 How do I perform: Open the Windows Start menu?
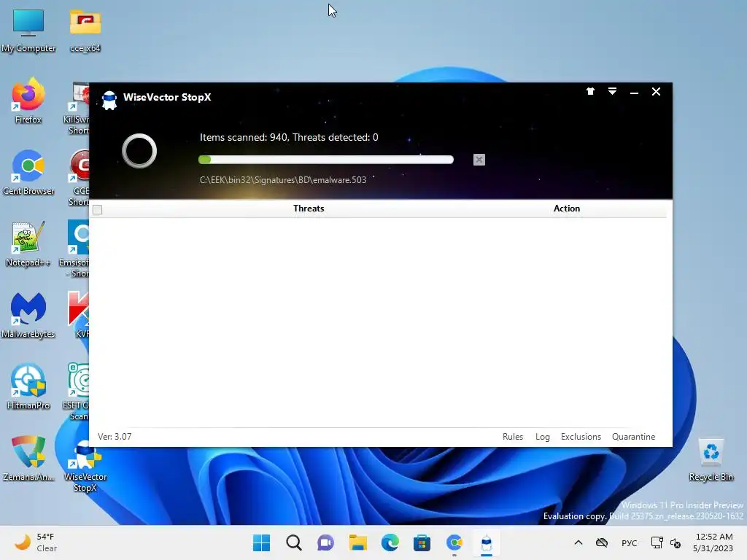click(262, 542)
